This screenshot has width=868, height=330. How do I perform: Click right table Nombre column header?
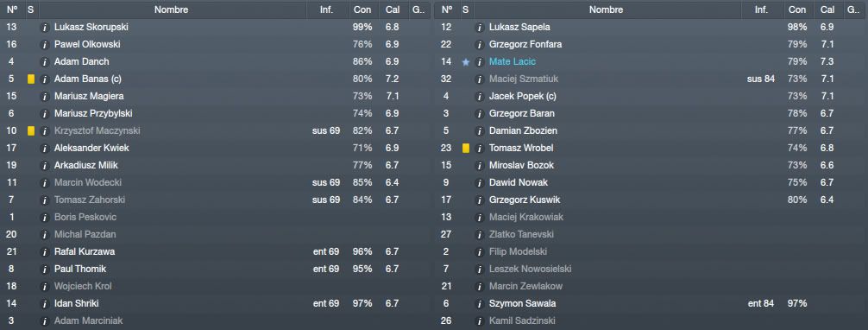click(606, 10)
